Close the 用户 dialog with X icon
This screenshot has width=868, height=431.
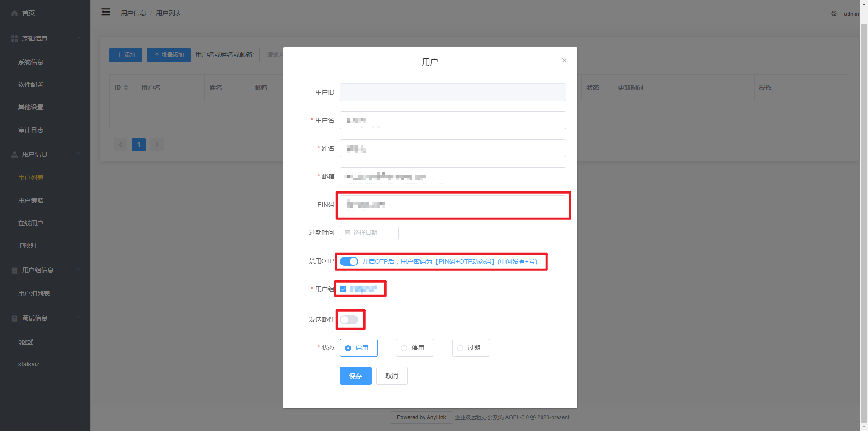pyautogui.click(x=564, y=60)
